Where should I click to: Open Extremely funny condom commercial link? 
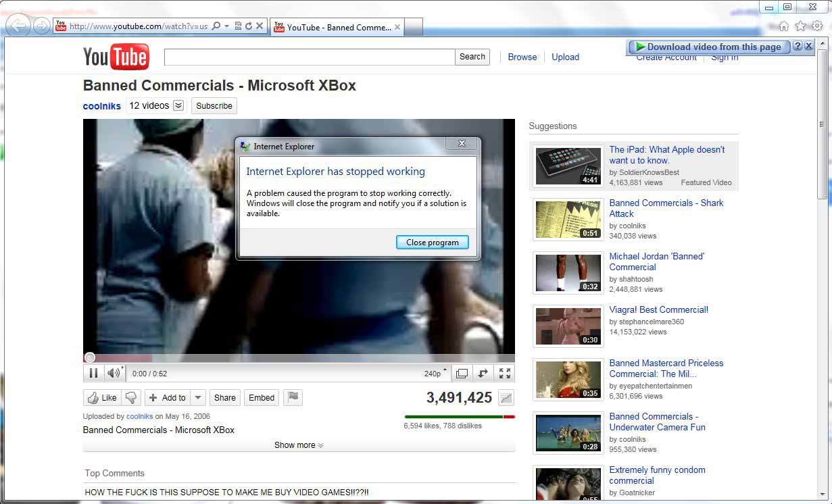pyautogui.click(x=657, y=475)
